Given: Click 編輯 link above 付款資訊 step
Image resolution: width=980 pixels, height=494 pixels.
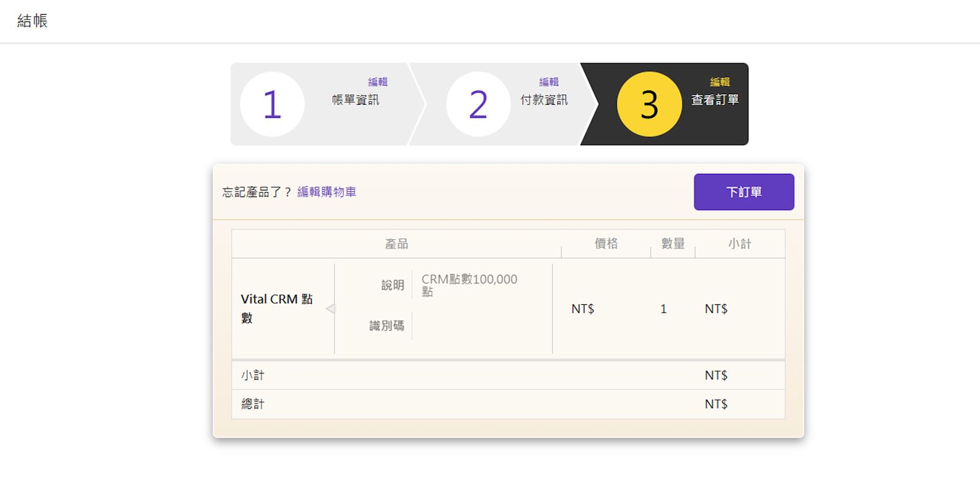Looking at the screenshot, I should pos(548,82).
